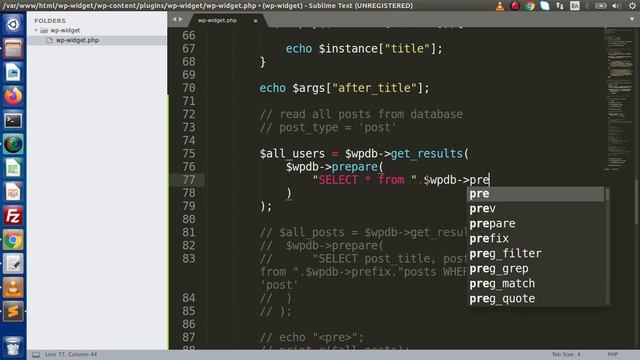Choose 'pre' from the autocomplete list

click(536, 194)
